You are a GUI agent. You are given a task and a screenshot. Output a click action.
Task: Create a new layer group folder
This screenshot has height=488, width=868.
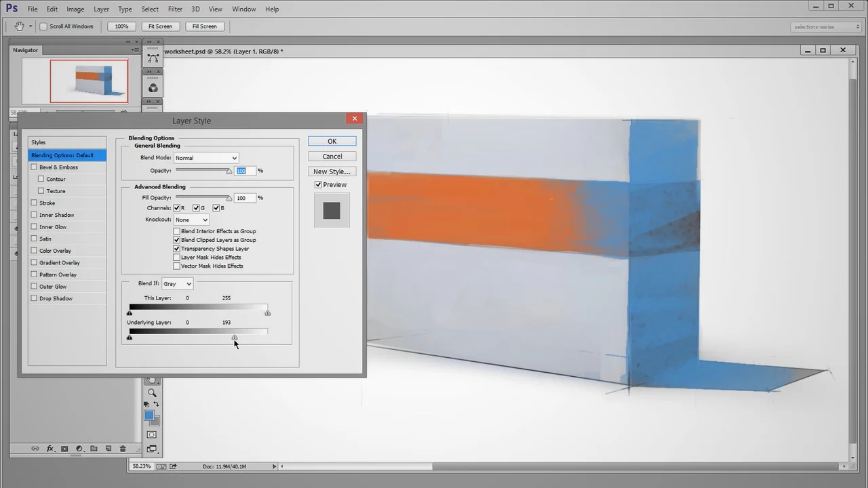(94, 448)
